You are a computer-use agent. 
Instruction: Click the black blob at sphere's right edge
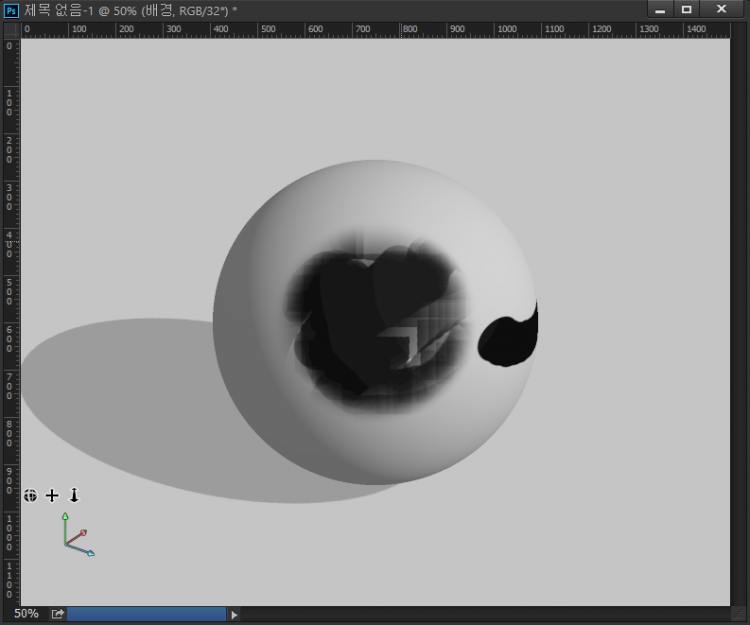click(508, 340)
